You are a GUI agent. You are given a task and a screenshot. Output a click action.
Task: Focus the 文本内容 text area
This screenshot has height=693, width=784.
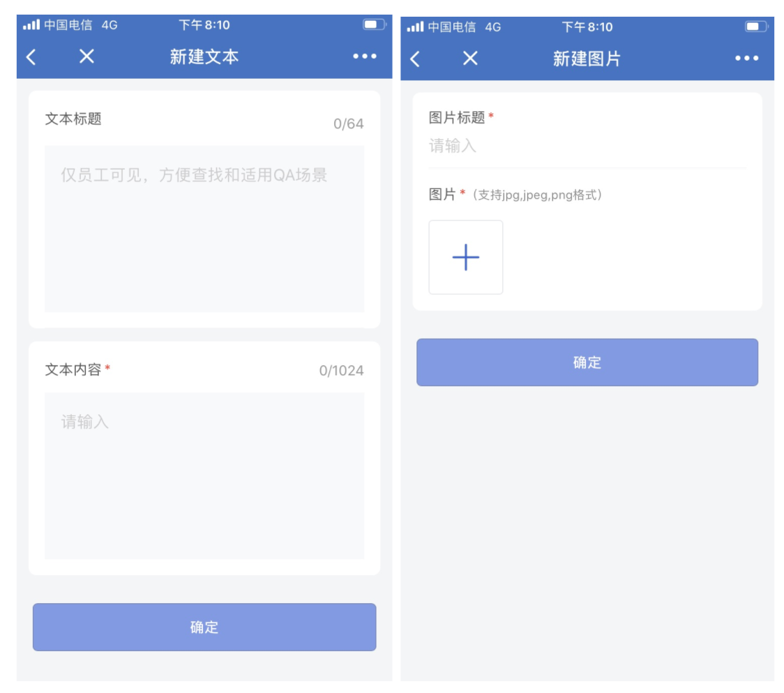pos(204,475)
